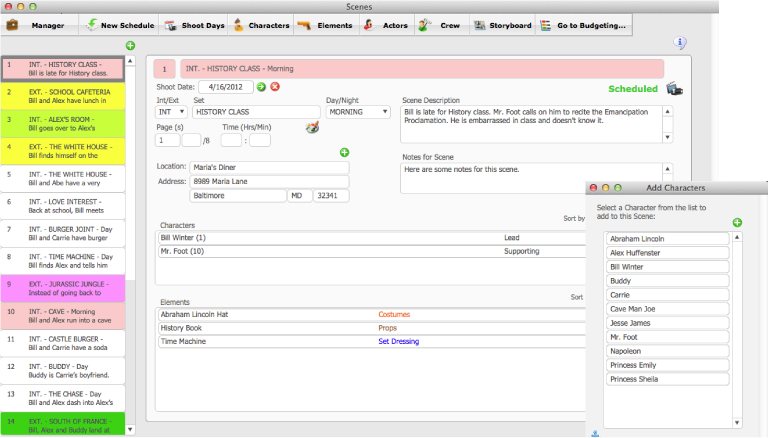Click the camera icon next to Scheduled
The width and height of the screenshot is (769, 438).
pos(676,89)
